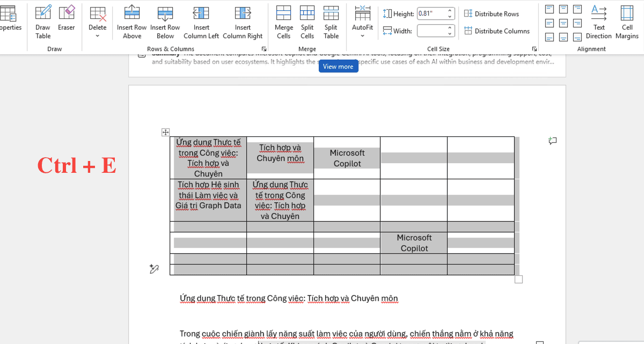Click Insert Row Below
Viewport: 644px width, 344px height.
[165, 22]
